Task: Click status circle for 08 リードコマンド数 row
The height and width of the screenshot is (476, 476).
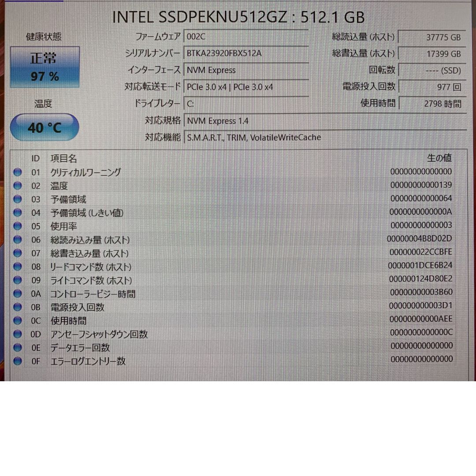Action: click(x=18, y=267)
